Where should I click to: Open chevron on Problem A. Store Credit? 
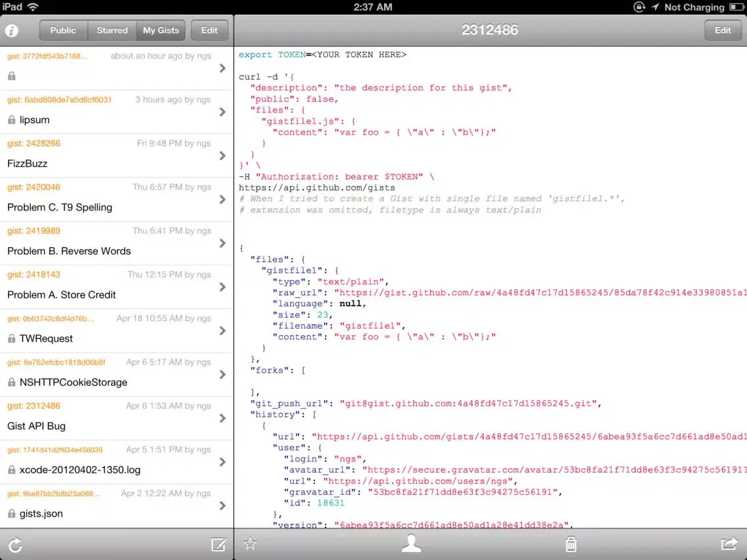point(222,288)
